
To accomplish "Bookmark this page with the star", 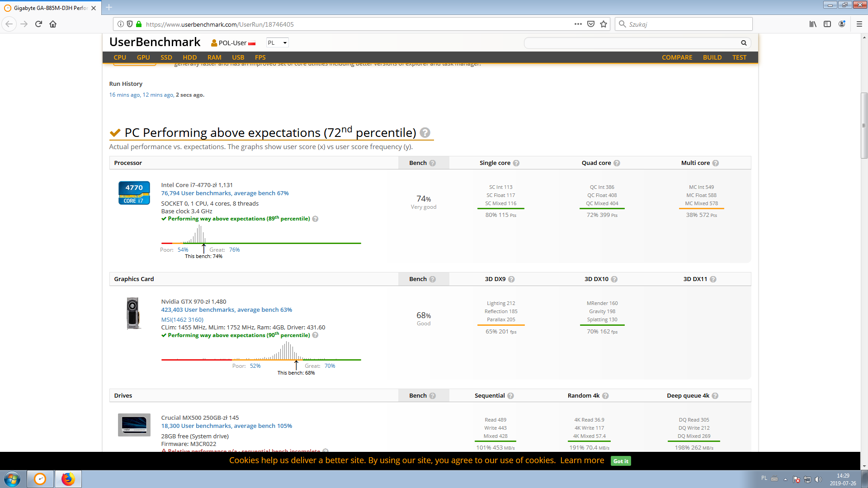I will (x=604, y=24).
